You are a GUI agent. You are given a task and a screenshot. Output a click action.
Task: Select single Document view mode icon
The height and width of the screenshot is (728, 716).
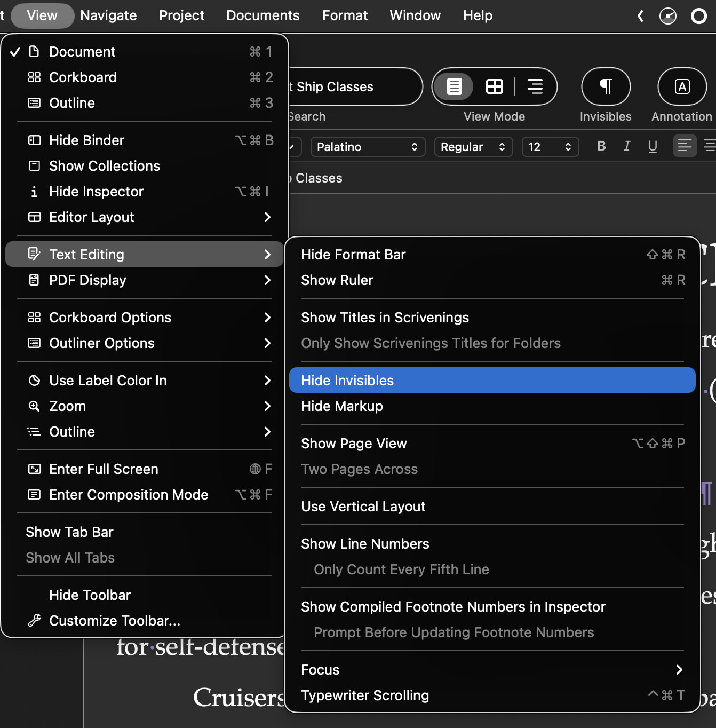[x=454, y=86]
